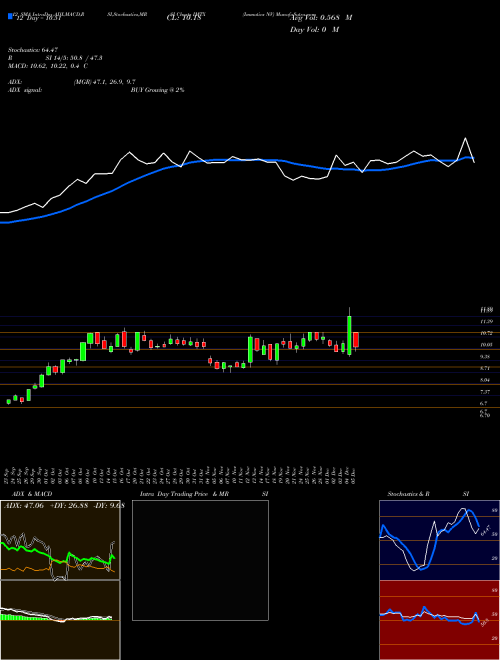Click the Stochastics & RSI panel title
Screen dimensions: 500x660
(428, 494)
